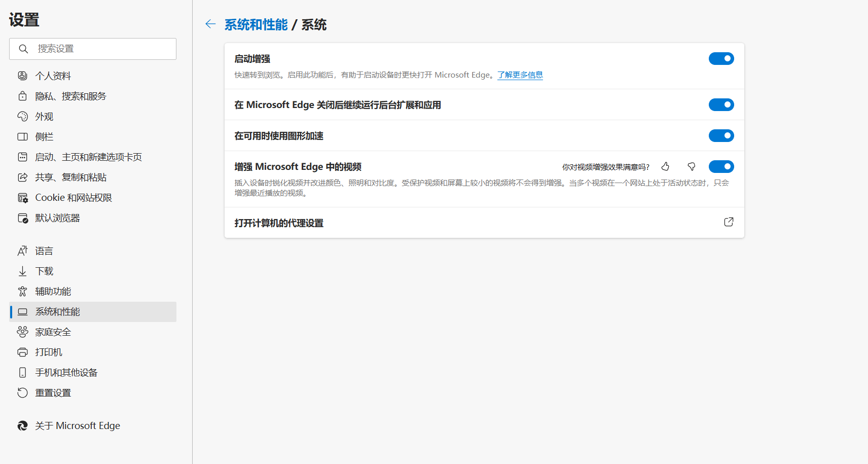Click the 默认浏览器 icon
The height and width of the screenshot is (464, 868).
tap(22, 218)
